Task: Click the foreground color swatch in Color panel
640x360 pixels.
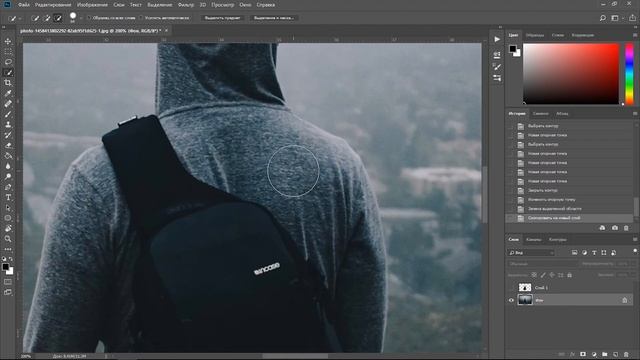Action: point(512,49)
